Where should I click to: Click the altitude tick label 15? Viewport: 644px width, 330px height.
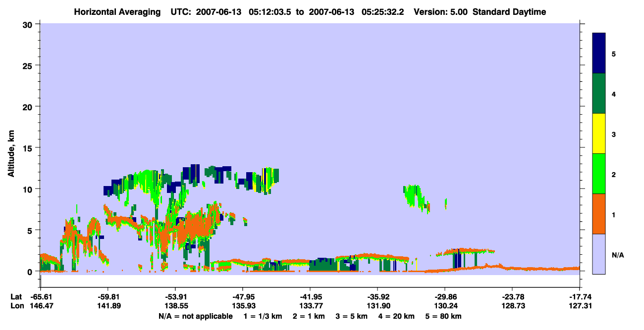(x=29, y=148)
